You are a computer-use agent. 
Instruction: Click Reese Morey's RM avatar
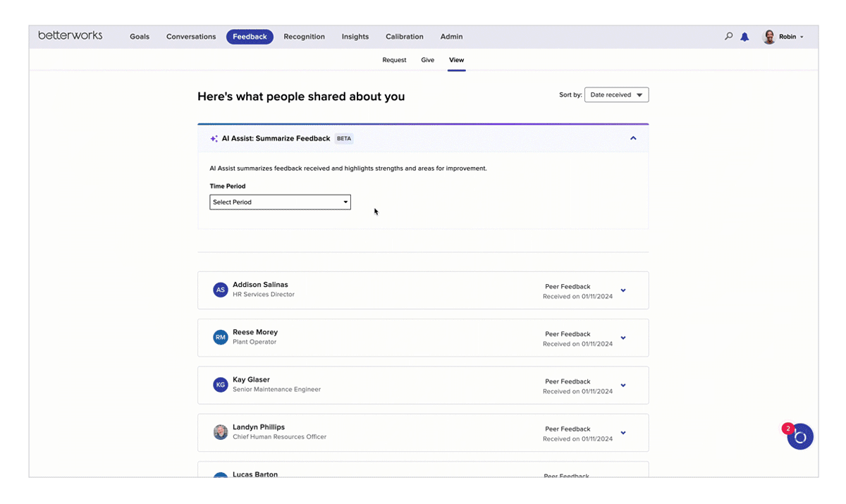coord(221,338)
